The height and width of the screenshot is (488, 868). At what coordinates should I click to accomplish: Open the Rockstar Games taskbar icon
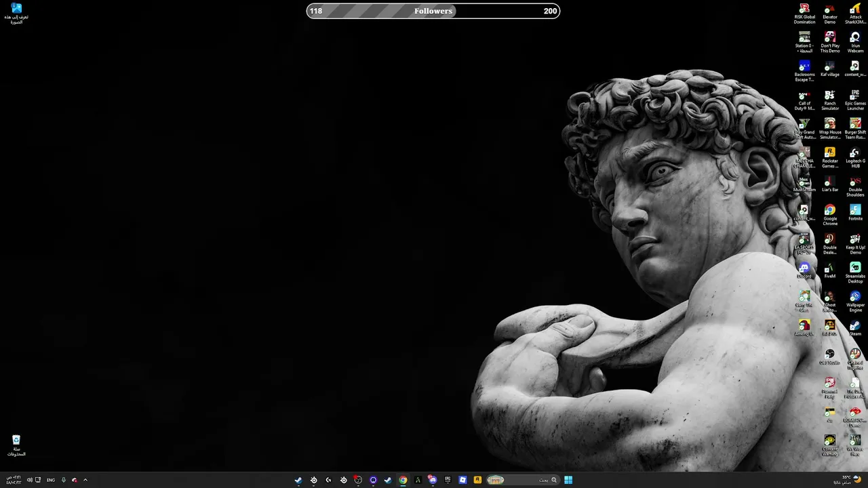click(x=477, y=480)
